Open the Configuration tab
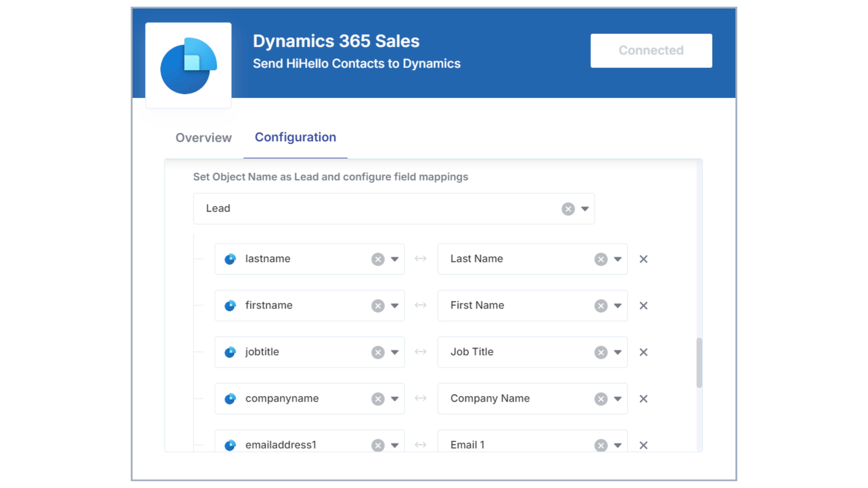Viewport: 868px width, 488px height. click(x=295, y=137)
